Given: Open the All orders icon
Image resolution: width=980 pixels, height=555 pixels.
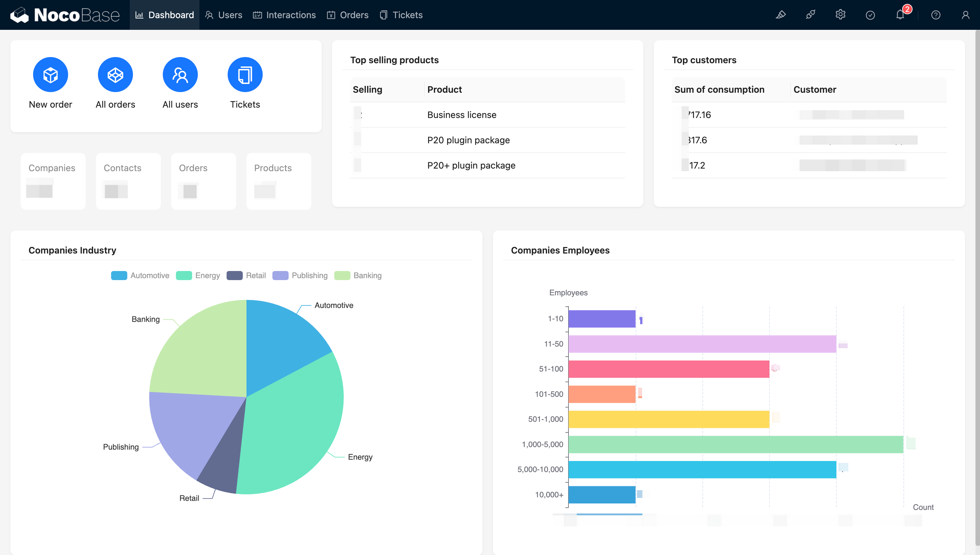Looking at the screenshot, I should [x=115, y=75].
